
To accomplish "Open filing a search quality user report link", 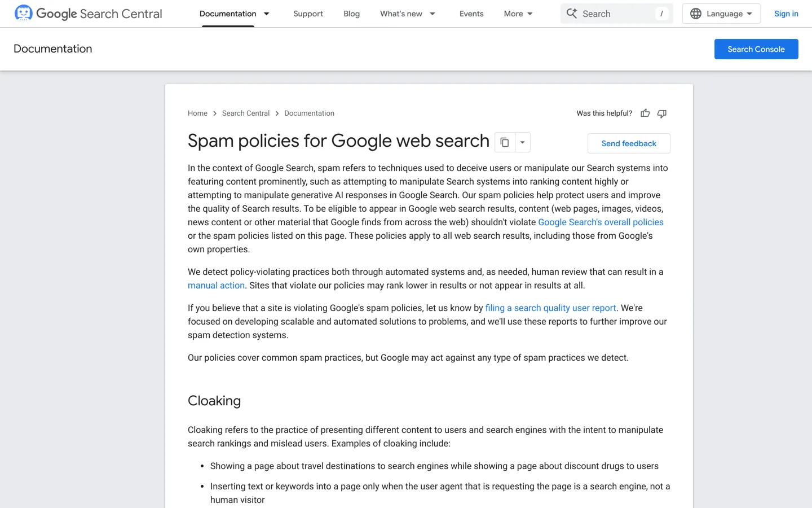I will coord(550,308).
